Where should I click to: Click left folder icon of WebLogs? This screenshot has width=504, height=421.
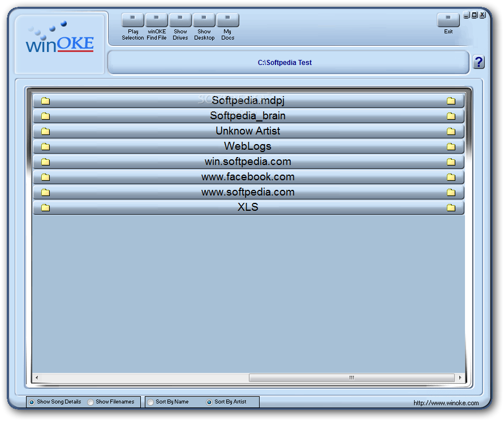coord(46,147)
